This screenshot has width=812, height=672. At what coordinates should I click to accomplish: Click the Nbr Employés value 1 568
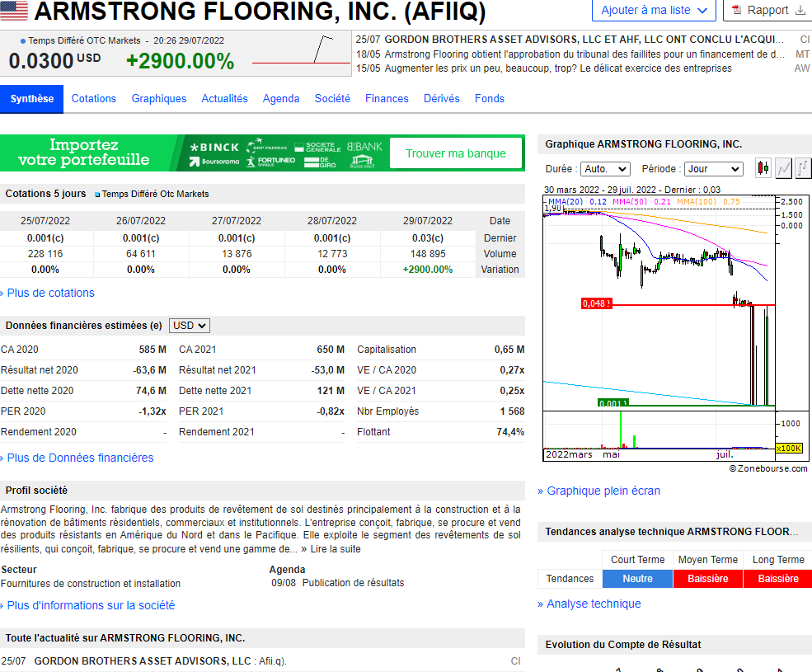point(512,411)
